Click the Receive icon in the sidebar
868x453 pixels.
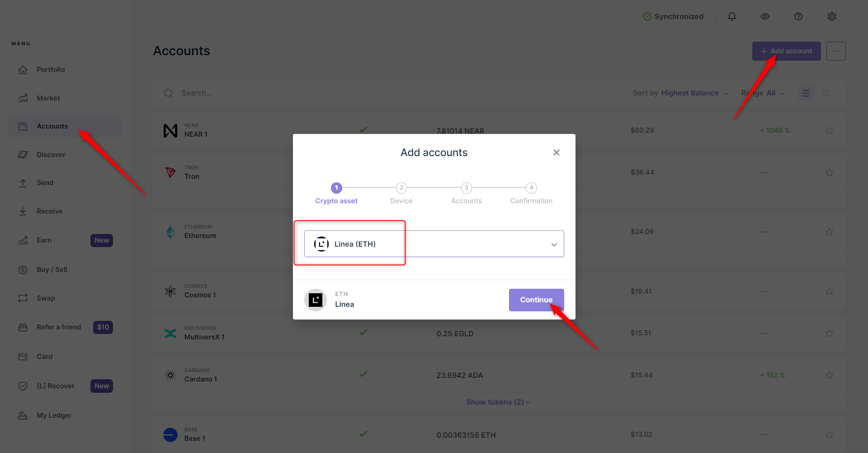click(23, 211)
